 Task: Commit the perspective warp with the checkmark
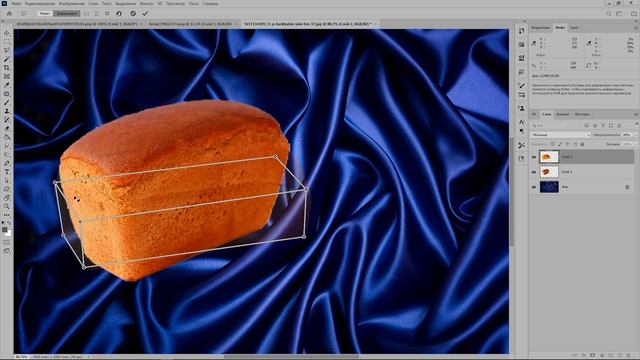tap(145, 13)
